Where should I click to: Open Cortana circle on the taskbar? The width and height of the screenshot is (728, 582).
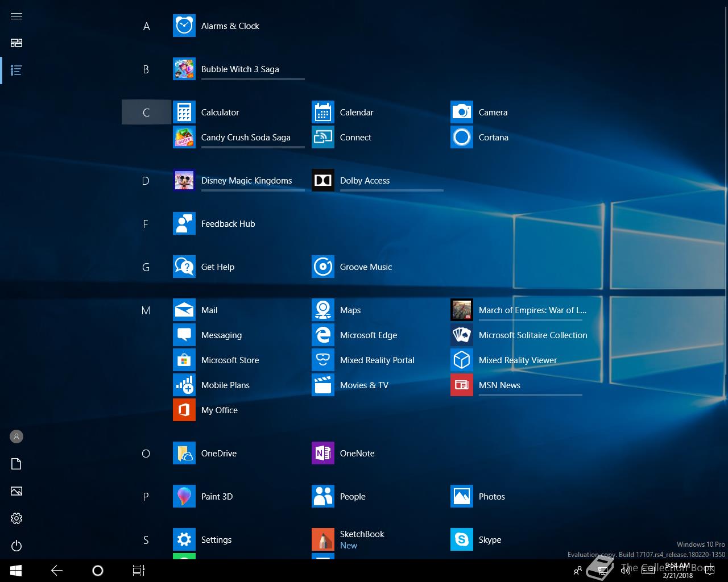click(98, 571)
